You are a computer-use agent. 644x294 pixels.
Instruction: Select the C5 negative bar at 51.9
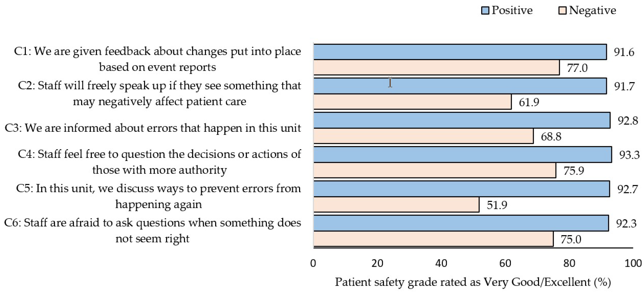click(396, 205)
